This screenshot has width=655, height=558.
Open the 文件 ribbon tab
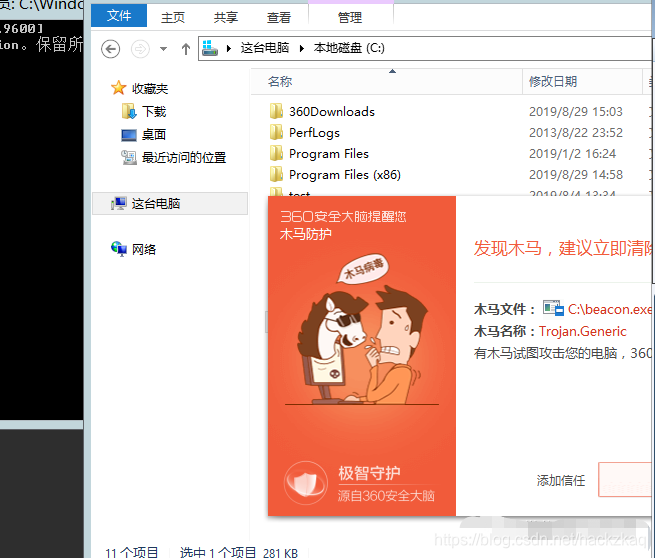(x=119, y=16)
